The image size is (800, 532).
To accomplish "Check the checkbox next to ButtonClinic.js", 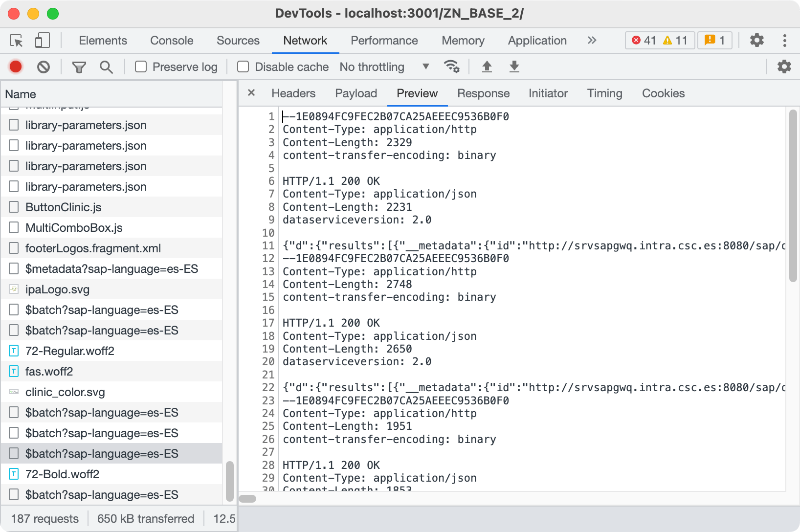I will click(13, 207).
